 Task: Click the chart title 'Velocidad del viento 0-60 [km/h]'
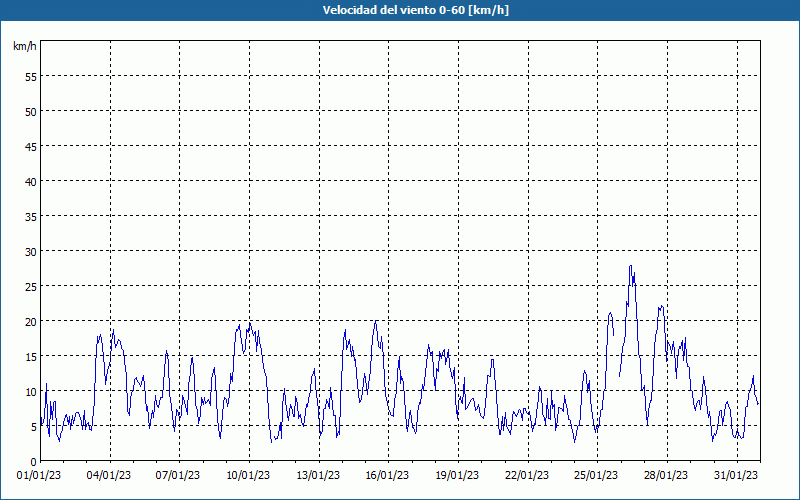[x=416, y=10]
